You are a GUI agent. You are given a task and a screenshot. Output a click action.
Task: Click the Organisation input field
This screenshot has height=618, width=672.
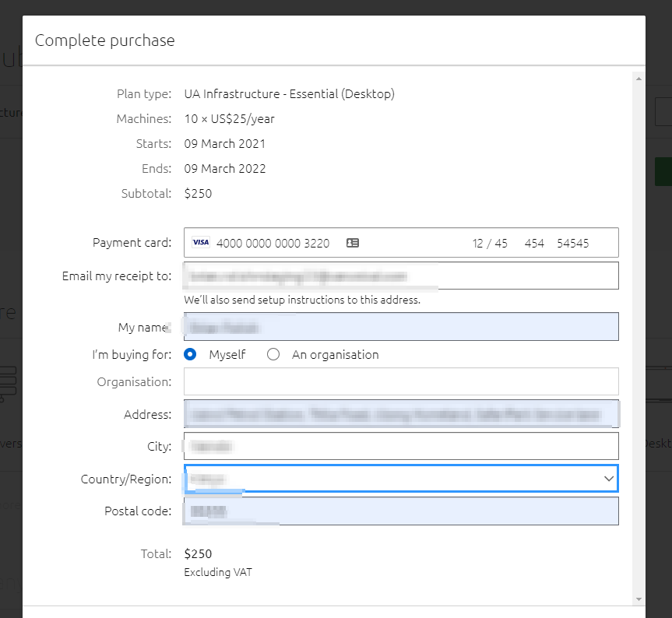click(x=401, y=381)
